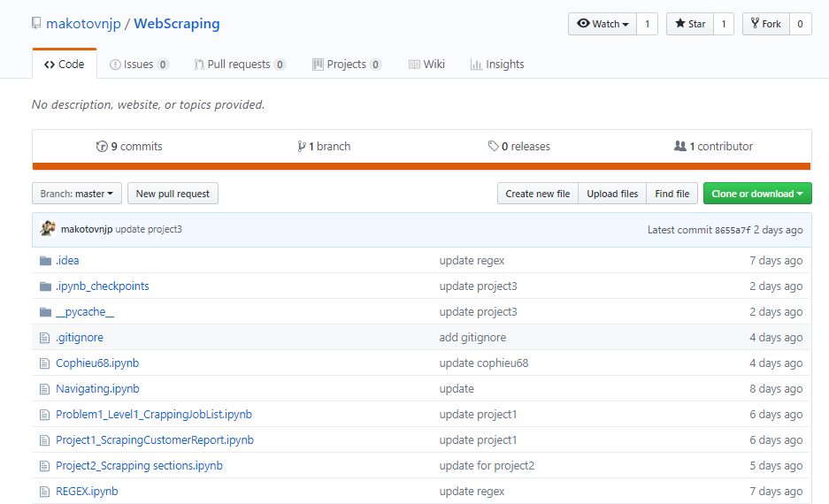Click the Create new file button
The height and width of the screenshot is (504, 829).
point(538,194)
